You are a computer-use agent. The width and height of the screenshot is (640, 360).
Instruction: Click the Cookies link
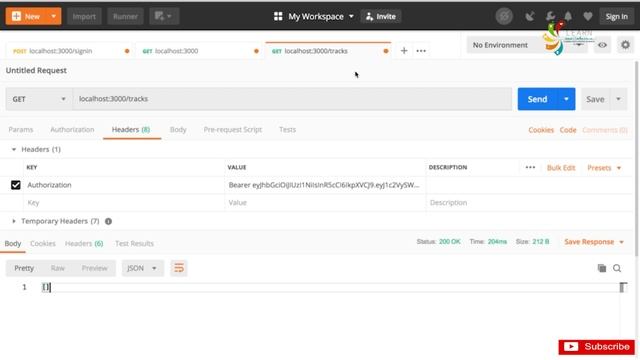click(541, 130)
